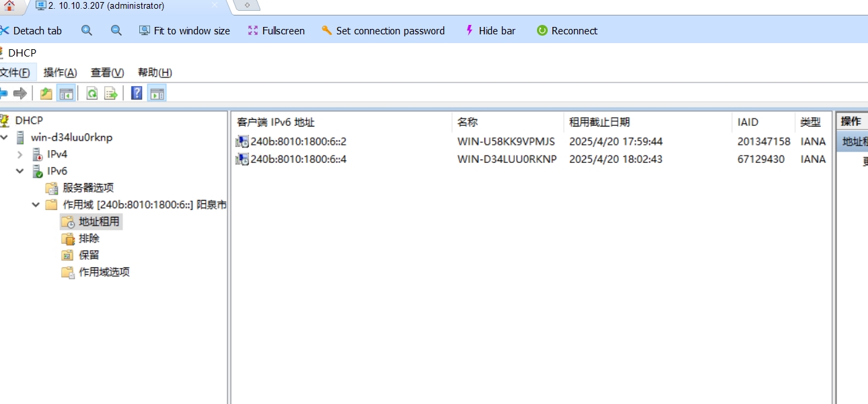Image resolution: width=868 pixels, height=404 pixels.
Task: Click the gray Forward arrow icon
Action: click(x=20, y=94)
